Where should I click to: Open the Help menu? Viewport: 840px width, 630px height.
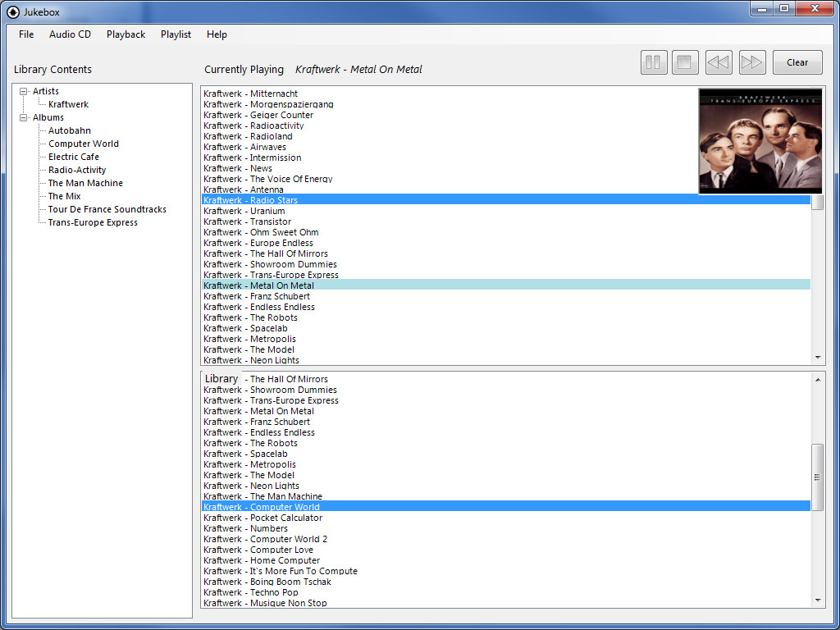(217, 34)
